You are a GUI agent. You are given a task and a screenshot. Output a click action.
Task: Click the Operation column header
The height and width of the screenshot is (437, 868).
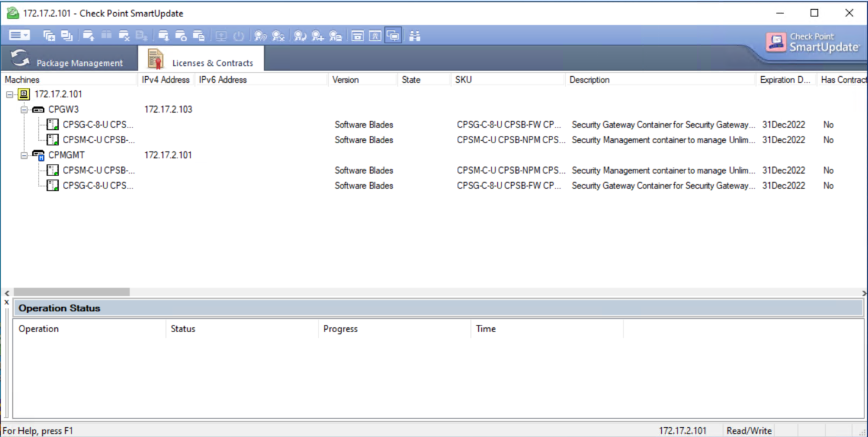point(89,329)
